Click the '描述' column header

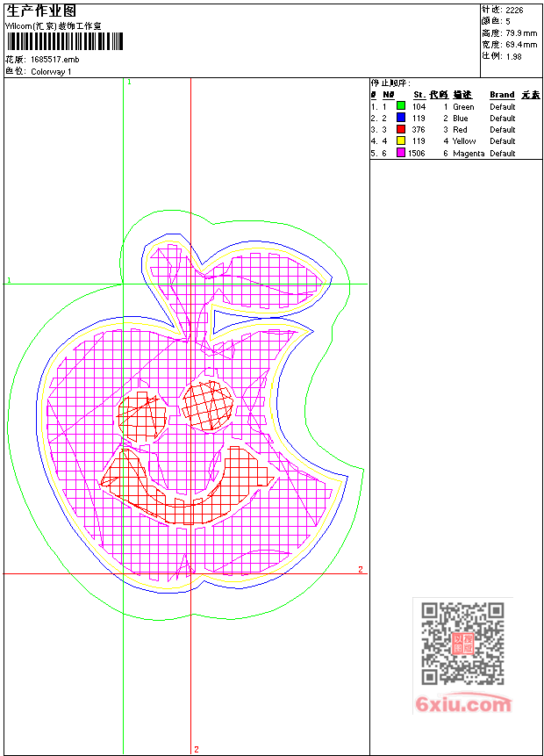click(x=462, y=95)
